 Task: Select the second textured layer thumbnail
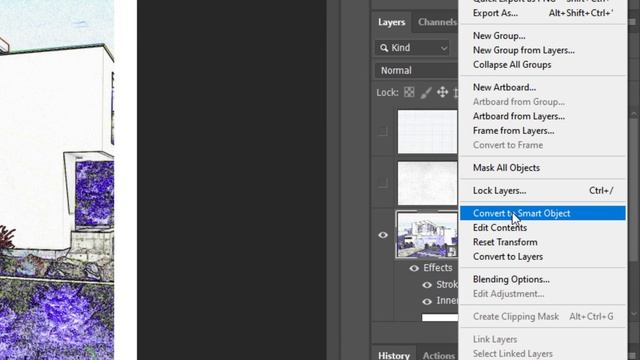[x=427, y=183]
